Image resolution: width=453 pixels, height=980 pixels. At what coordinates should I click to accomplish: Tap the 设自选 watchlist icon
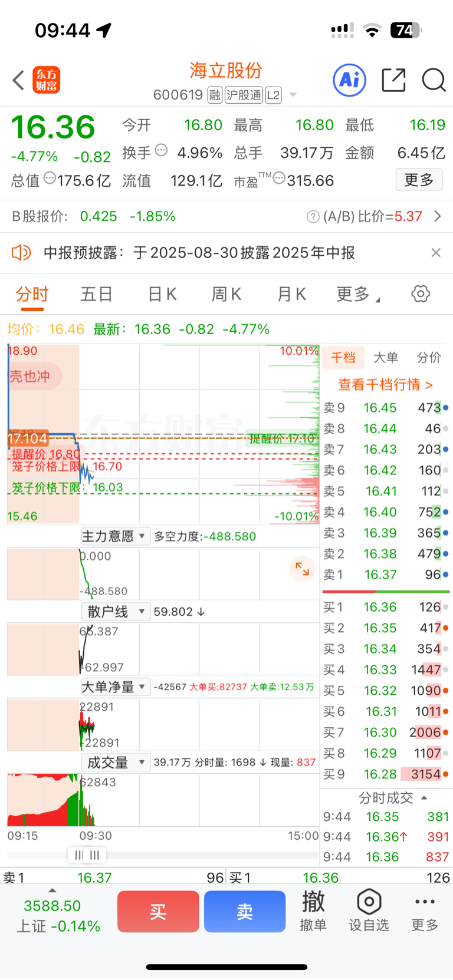[369, 911]
